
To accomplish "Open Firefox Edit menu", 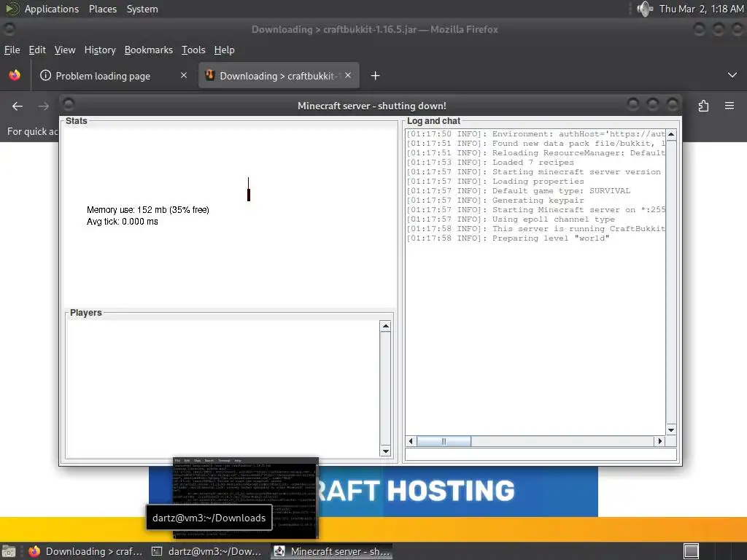I will point(37,50).
